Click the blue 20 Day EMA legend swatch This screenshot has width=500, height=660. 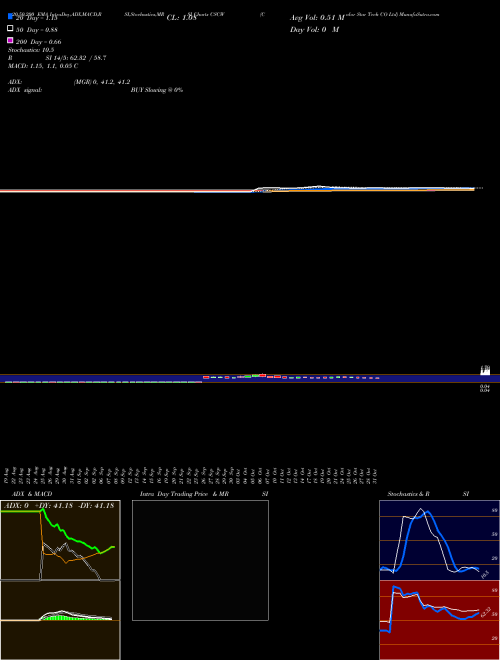point(10,16)
